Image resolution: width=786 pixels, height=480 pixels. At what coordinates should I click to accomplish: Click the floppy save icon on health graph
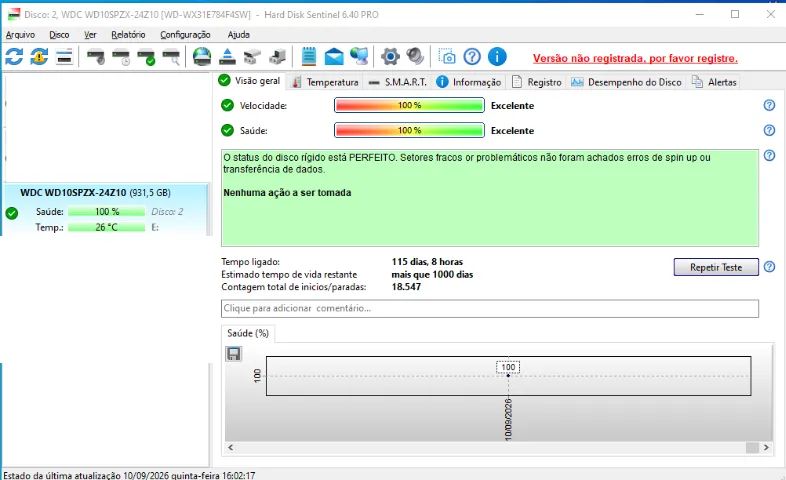click(234, 354)
